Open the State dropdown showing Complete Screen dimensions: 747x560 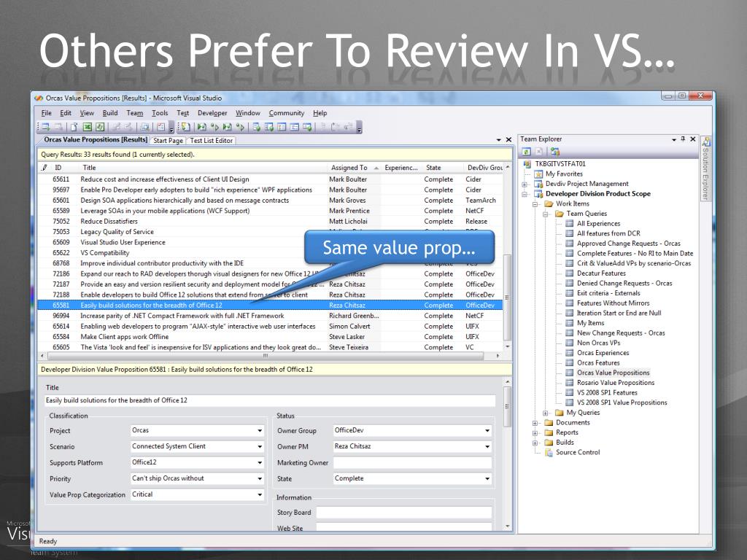click(x=487, y=478)
